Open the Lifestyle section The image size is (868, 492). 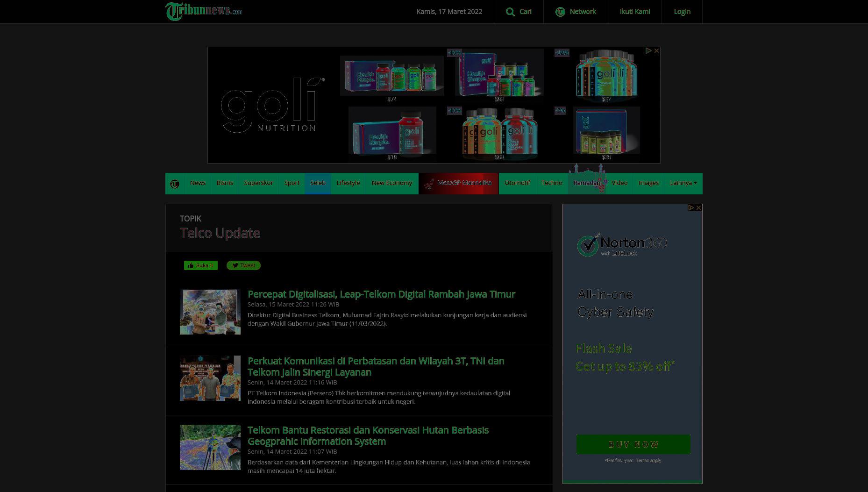[x=348, y=183]
